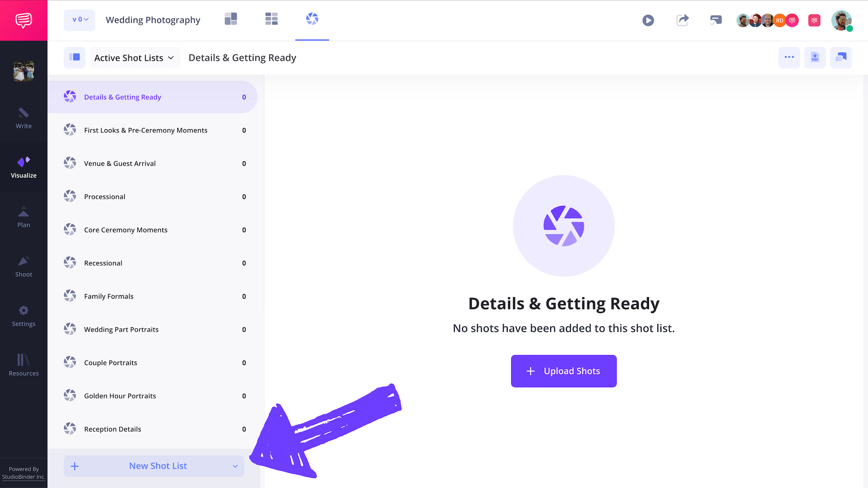Open the comments review icon in header
Image resolution: width=868 pixels, height=488 pixels.
(x=716, y=20)
